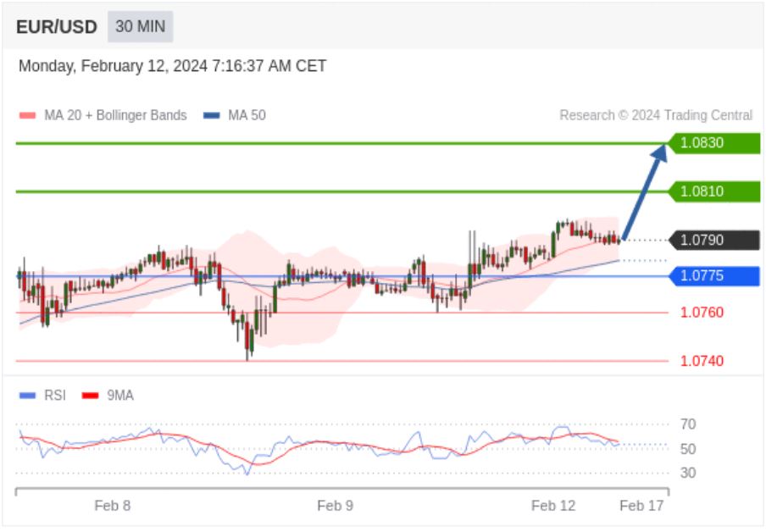Click the RSI 30 level label
The height and width of the screenshot is (532, 766).
pyautogui.click(x=688, y=473)
